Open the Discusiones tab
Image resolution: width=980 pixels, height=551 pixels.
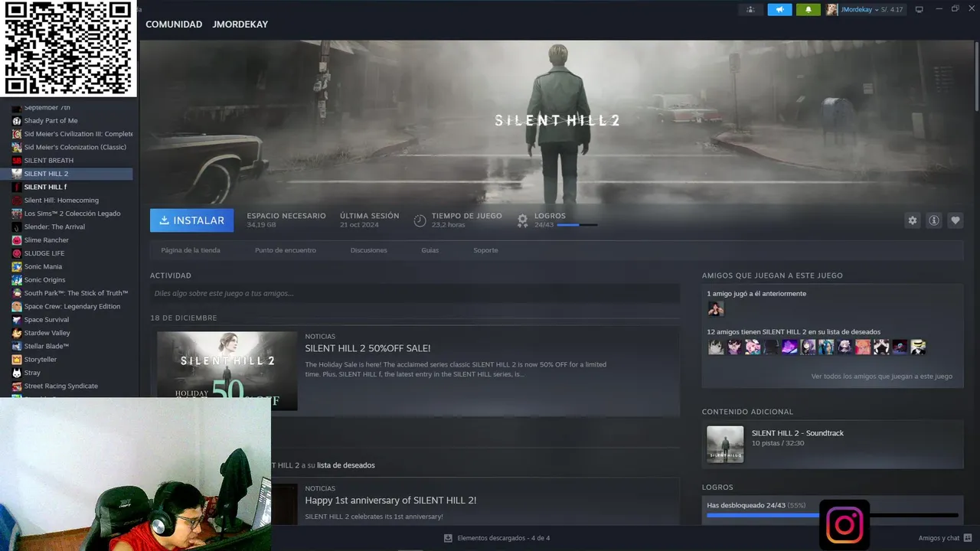(369, 250)
